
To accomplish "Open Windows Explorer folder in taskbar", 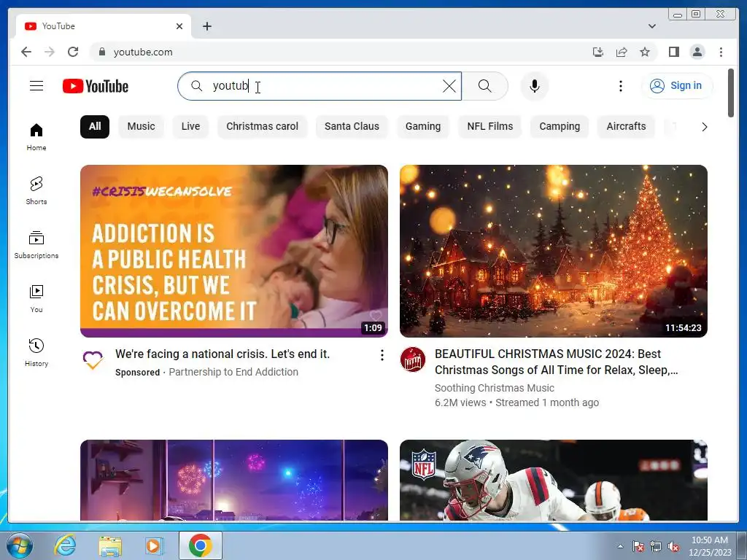I will pos(110,545).
